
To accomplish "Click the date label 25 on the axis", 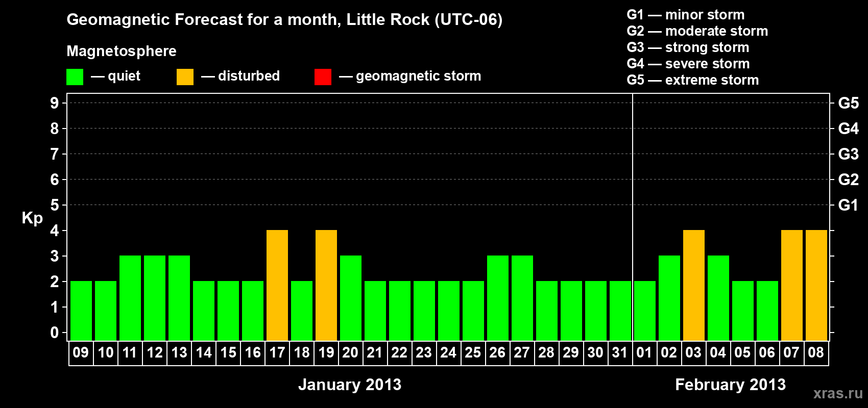I will point(473,353).
